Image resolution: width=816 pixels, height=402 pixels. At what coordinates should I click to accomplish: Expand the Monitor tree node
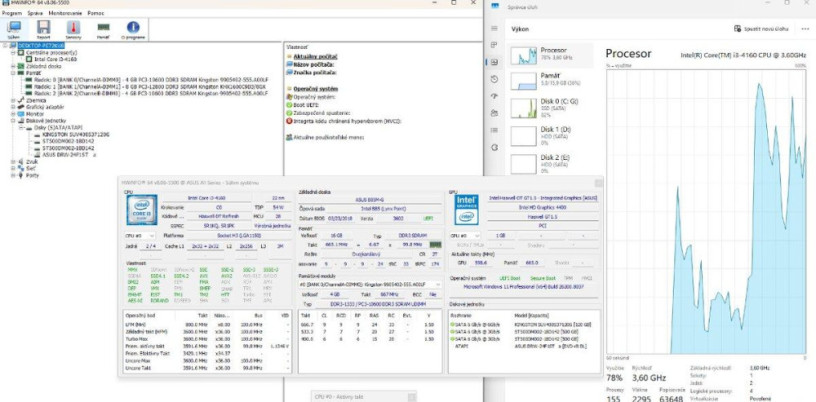(14, 114)
